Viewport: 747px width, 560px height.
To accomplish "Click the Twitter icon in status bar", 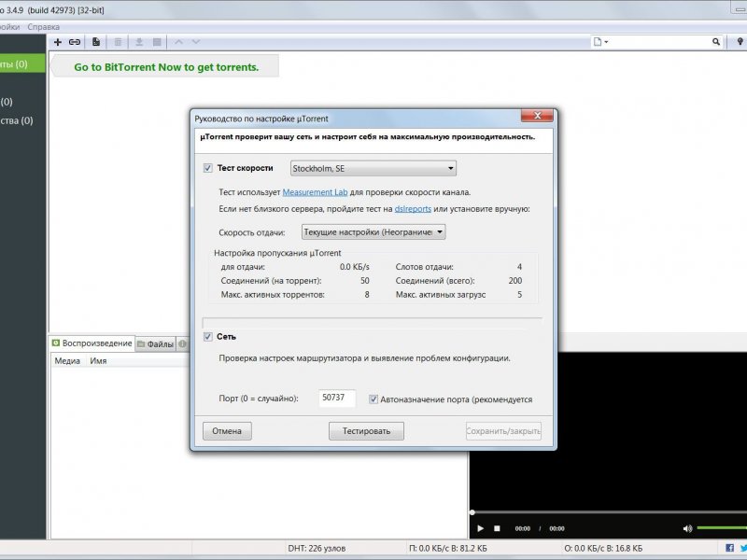I will [x=743, y=548].
